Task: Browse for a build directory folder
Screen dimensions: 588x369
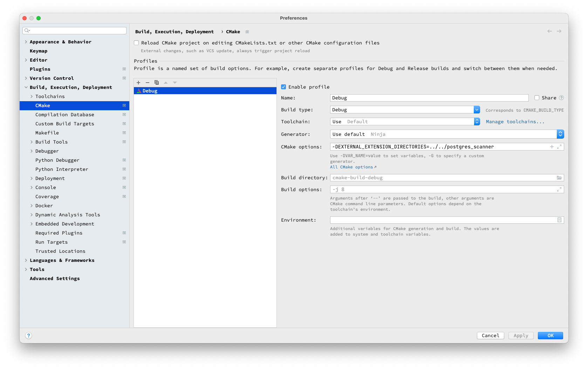Action: (559, 177)
